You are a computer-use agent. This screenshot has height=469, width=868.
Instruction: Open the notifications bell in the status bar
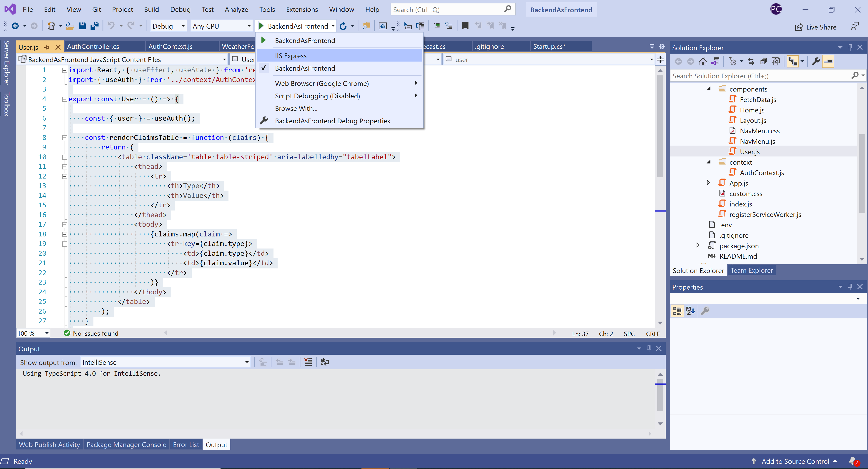[853, 461]
